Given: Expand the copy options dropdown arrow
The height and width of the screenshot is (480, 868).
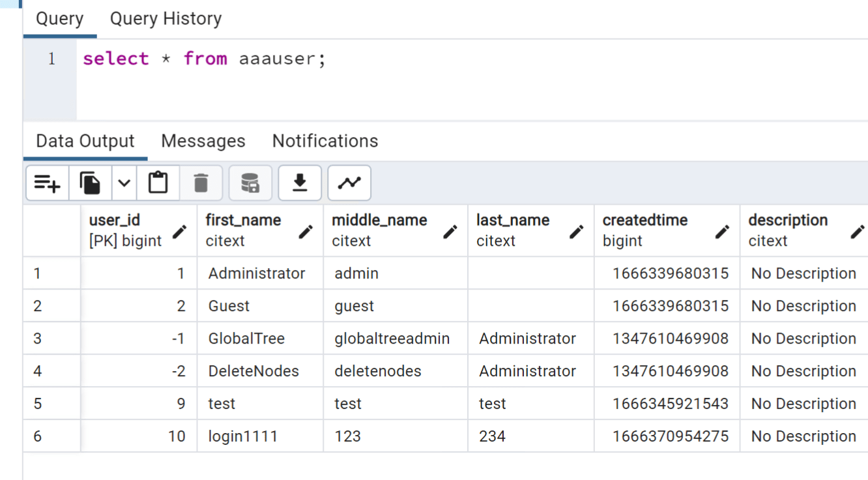Looking at the screenshot, I should 124,183.
